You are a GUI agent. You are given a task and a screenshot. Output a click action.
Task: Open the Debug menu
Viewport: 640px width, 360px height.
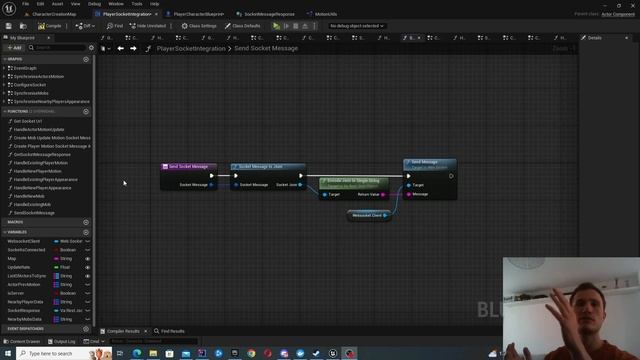point(94,4)
